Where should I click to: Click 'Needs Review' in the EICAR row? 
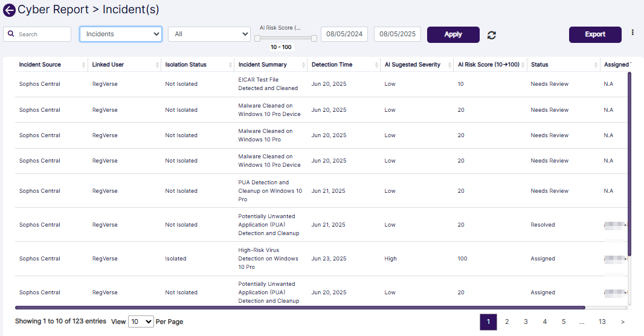[x=550, y=84]
